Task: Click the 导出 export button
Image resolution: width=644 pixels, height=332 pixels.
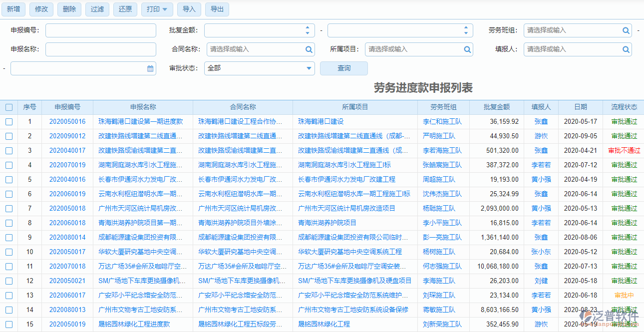Action: [x=217, y=9]
